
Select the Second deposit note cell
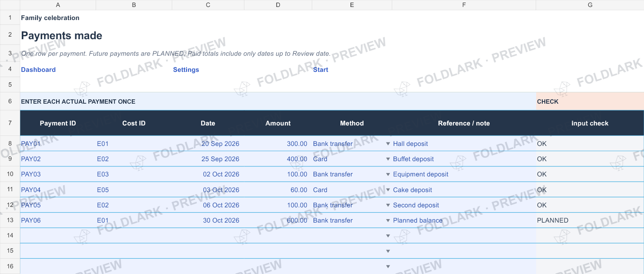pyautogui.click(x=464, y=205)
